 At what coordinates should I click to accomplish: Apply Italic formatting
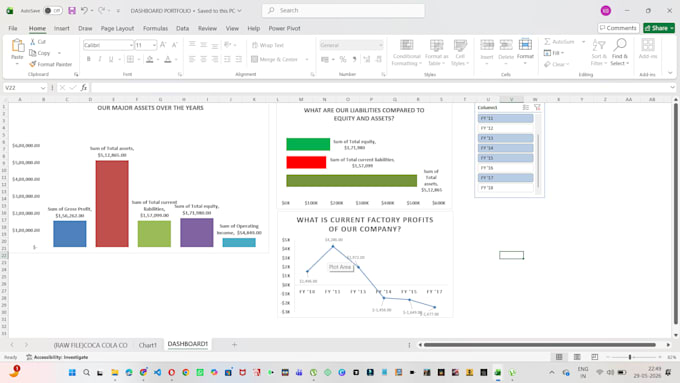(x=100, y=59)
